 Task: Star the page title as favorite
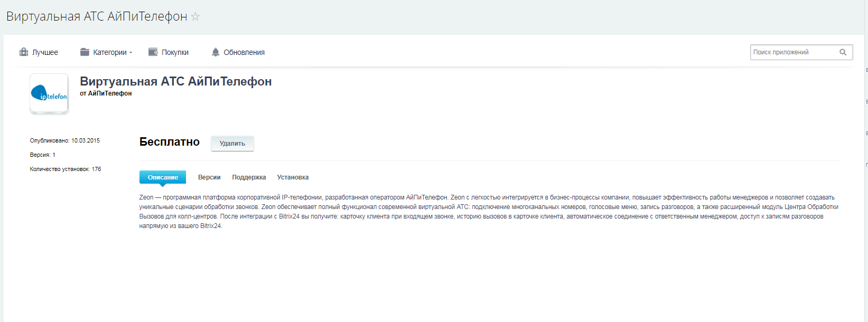[x=195, y=16]
